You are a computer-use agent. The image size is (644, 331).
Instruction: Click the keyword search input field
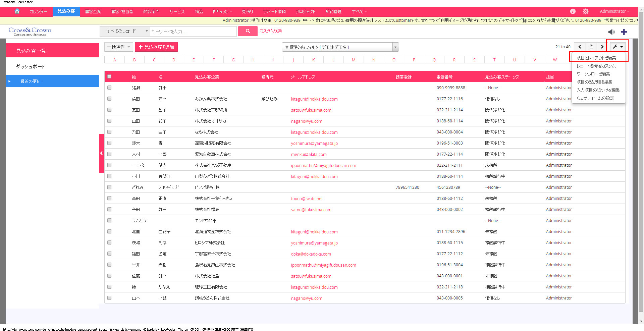pos(193,32)
